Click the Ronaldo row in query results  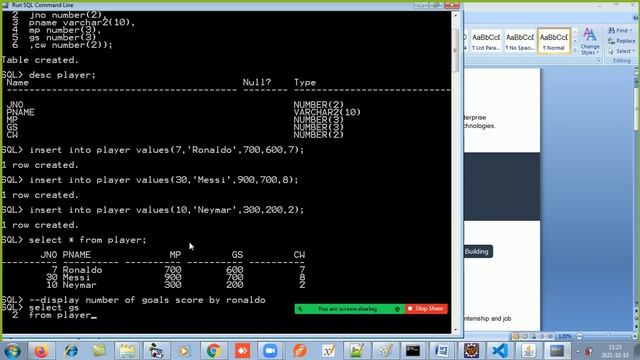click(x=153, y=270)
